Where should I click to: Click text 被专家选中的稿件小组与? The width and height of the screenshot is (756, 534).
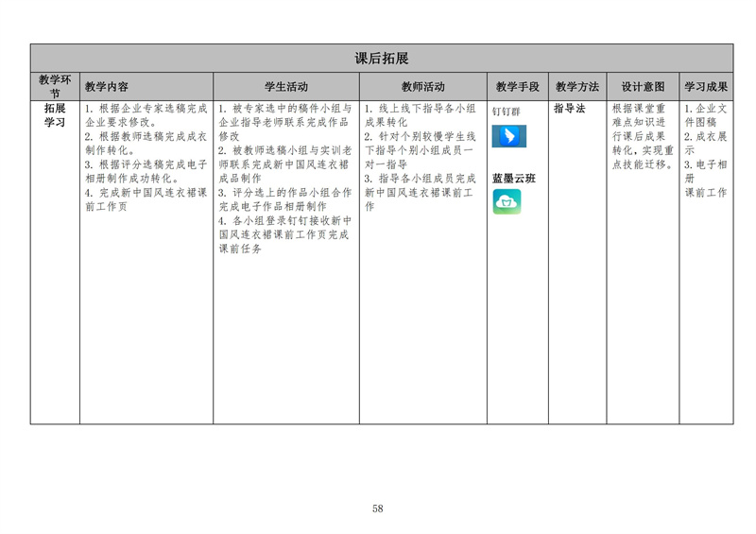292,109
